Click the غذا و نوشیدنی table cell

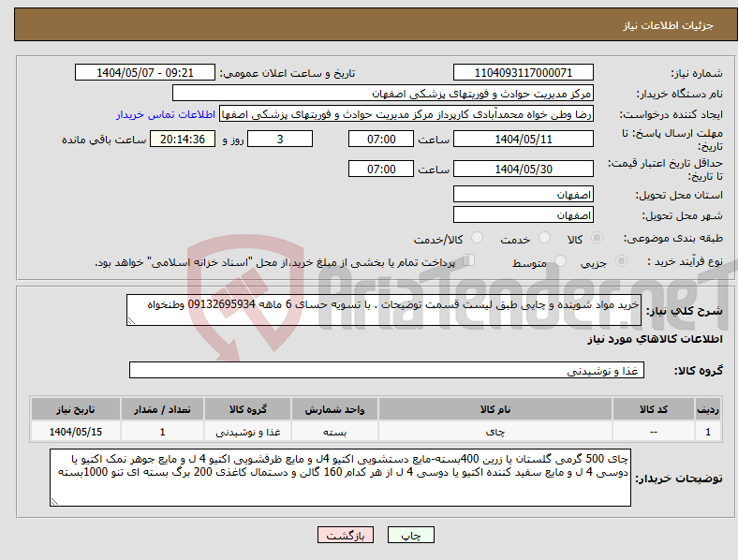247,432
